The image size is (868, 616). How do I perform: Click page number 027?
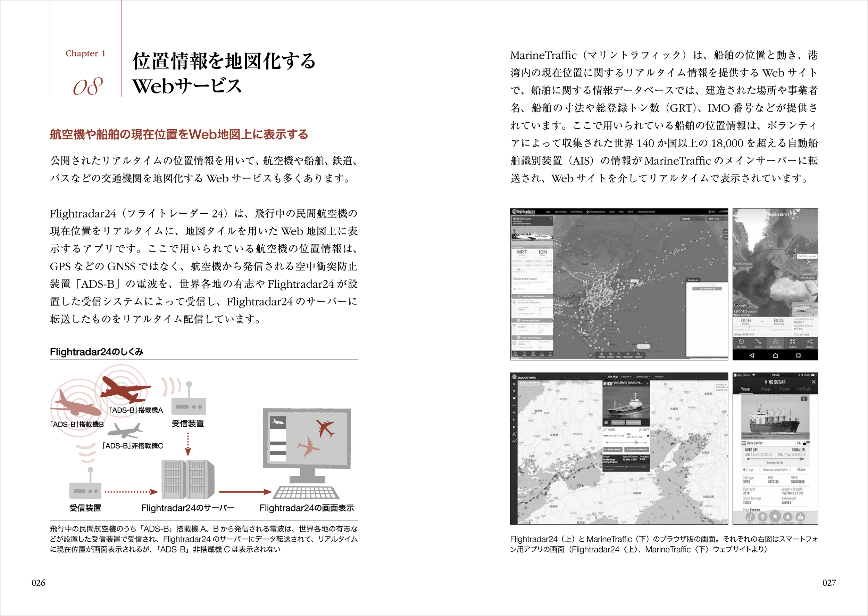(x=829, y=583)
